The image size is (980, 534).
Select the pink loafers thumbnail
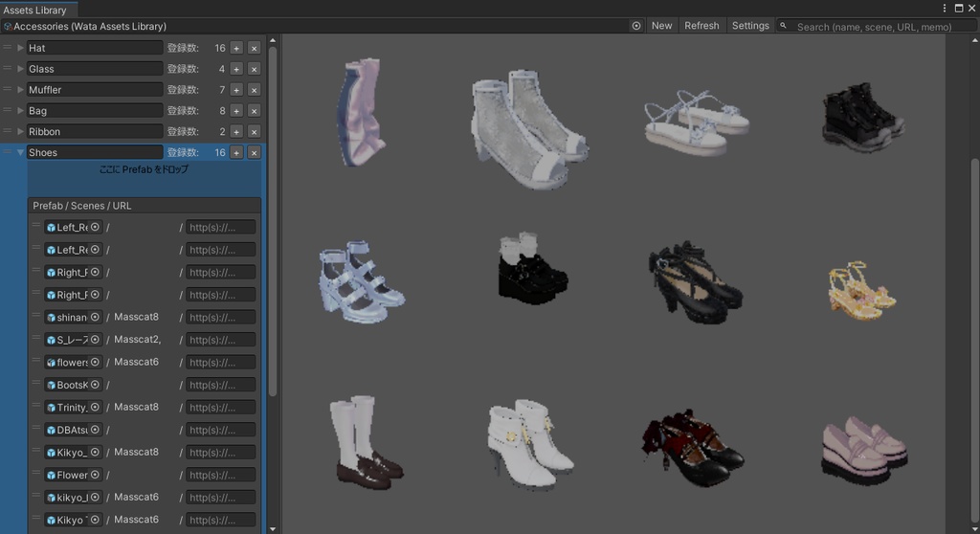(863, 448)
